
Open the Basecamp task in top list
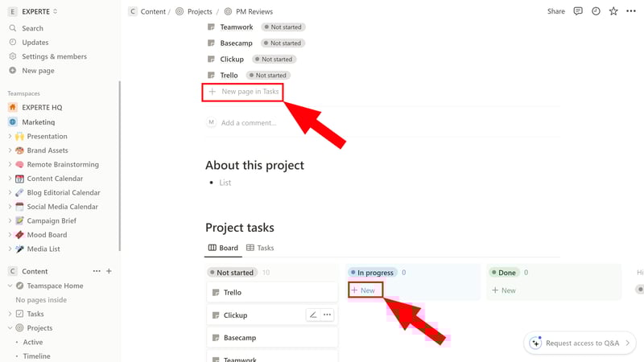pos(236,43)
